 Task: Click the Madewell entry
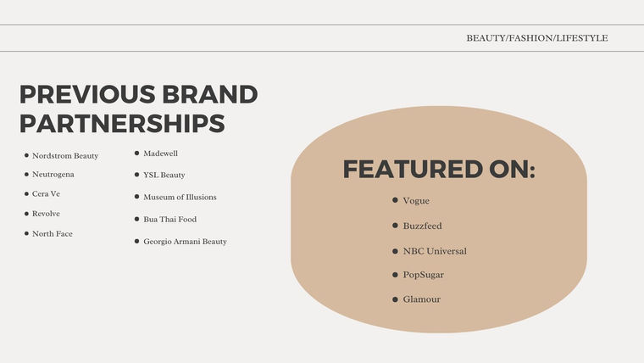tap(161, 154)
